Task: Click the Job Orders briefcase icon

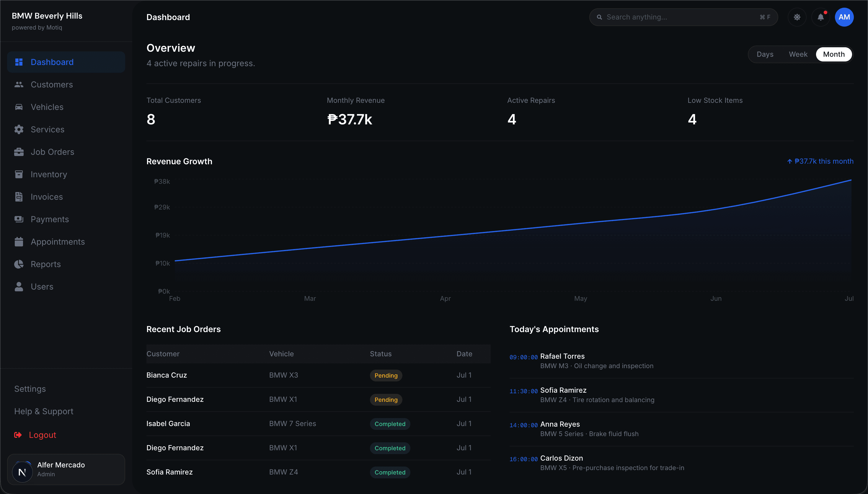Action: [19, 152]
